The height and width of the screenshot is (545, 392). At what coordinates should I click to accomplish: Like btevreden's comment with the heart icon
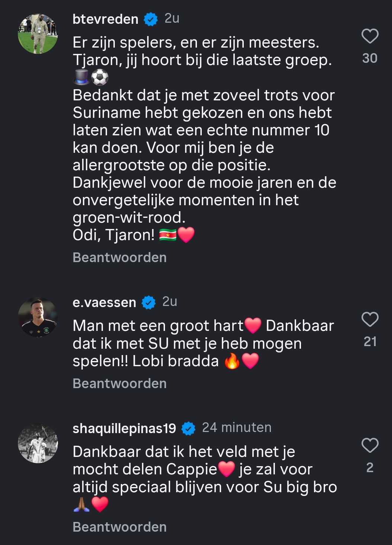tap(369, 36)
